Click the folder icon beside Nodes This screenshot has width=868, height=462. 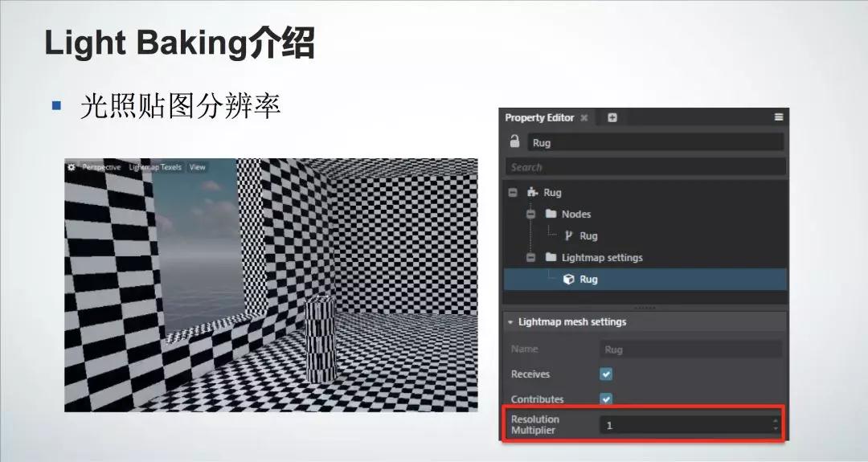pyautogui.click(x=551, y=214)
